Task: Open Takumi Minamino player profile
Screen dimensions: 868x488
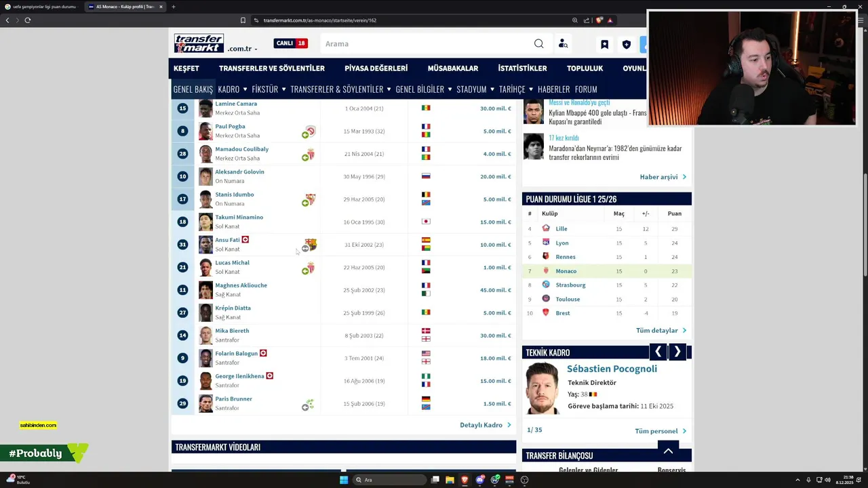Action: (239, 217)
